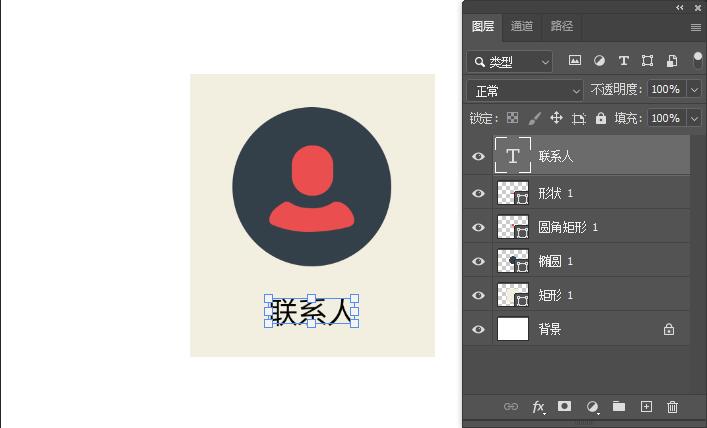The width and height of the screenshot is (707, 428).
Task: Click the red shoulders shape on canvas
Action: click(312, 216)
